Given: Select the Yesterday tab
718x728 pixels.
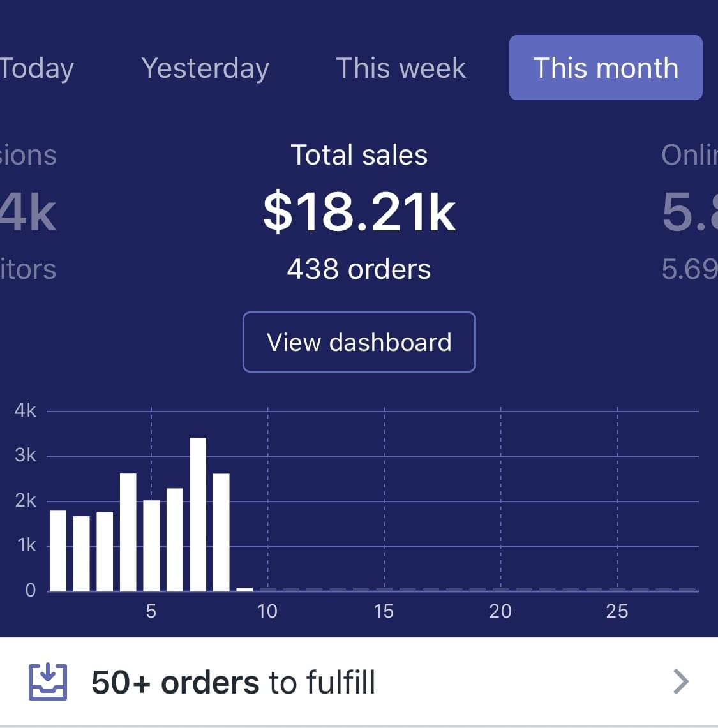Looking at the screenshot, I should pyautogui.click(x=206, y=68).
